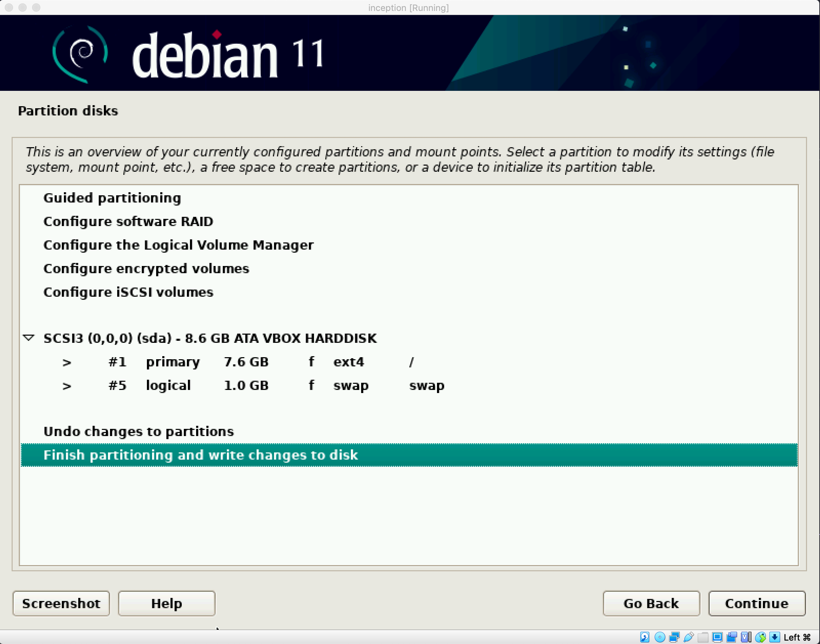The image size is (820, 644).
Task: Click the optical disc status icon
Action: pos(660,637)
